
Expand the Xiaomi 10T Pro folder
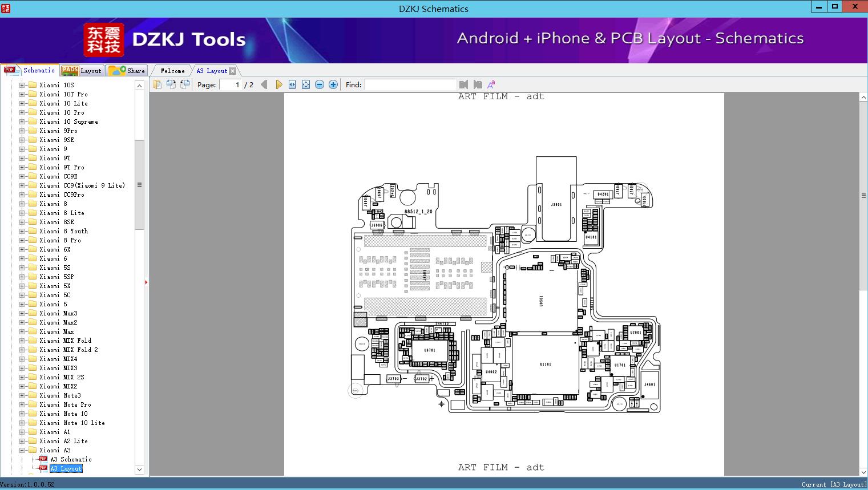[x=22, y=94]
